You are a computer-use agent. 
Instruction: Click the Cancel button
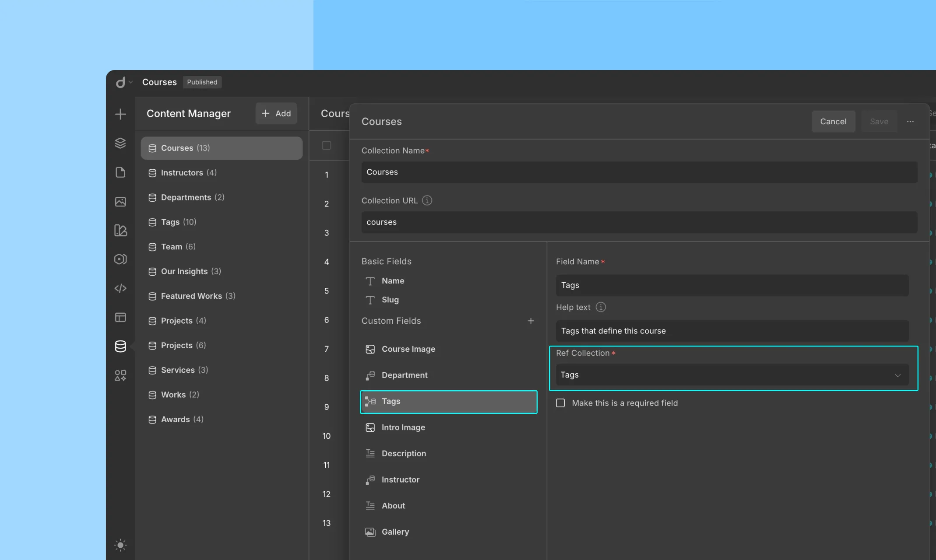tap(833, 122)
